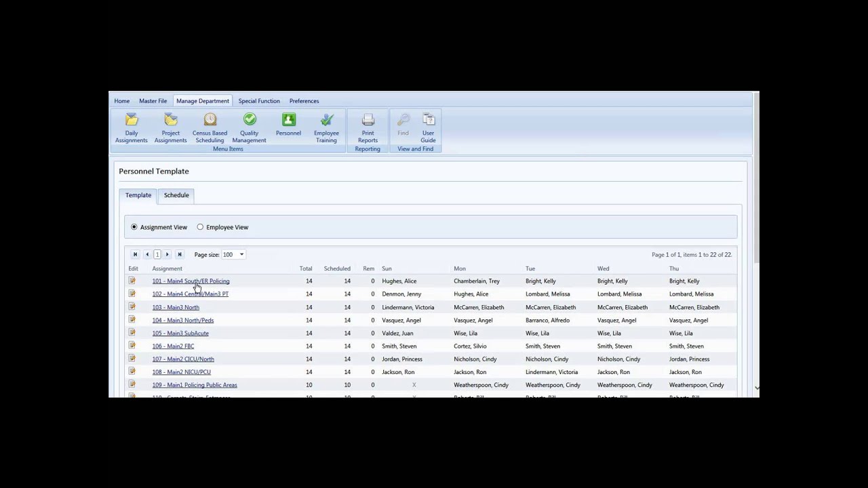Select Assignment View radio button

pyautogui.click(x=134, y=227)
